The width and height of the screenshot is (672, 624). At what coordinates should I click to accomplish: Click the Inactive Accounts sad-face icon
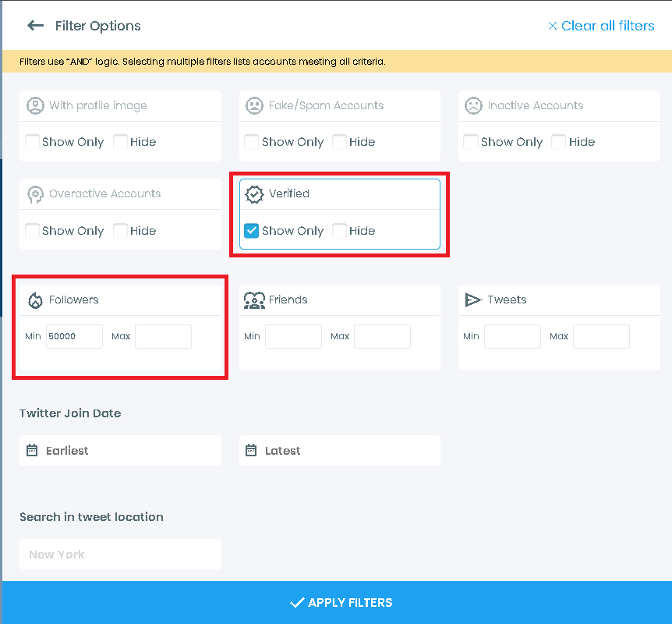coord(474,105)
